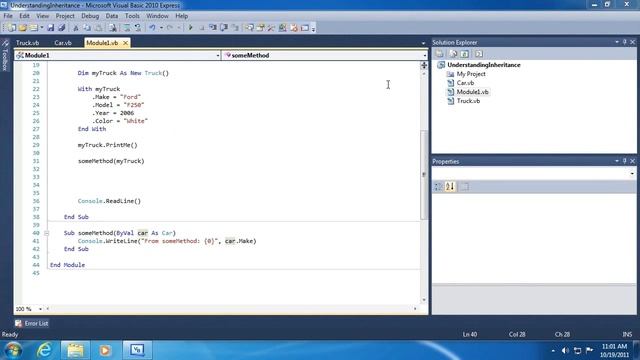Click the Save Module1.vb disk icon
The image size is (640, 360).
[x=51, y=28]
